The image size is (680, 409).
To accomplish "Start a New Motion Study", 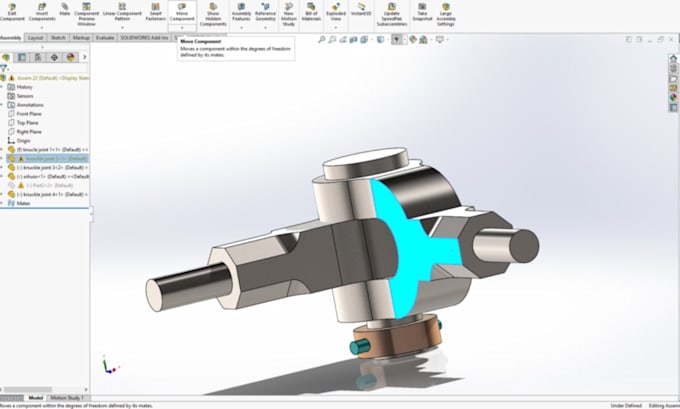I will [x=288, y=14].
